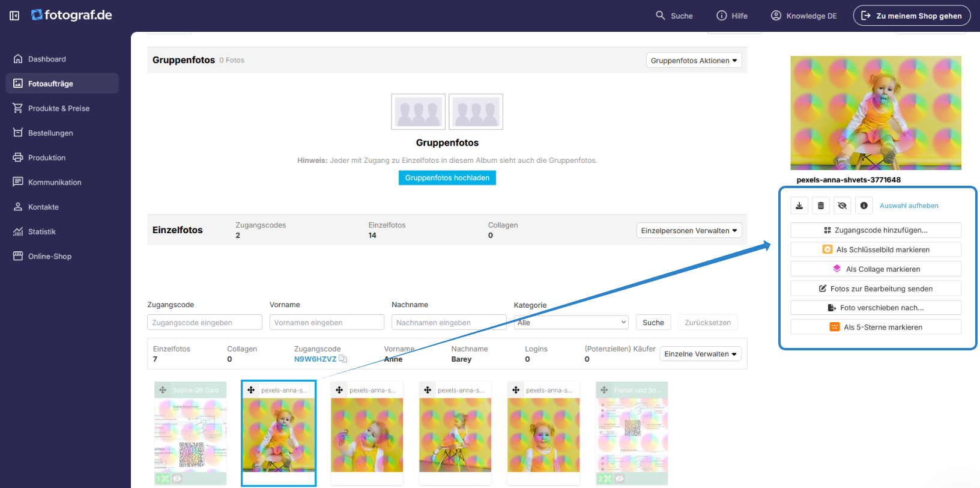Collapse the sidebar with the panel icon
The width and height of the screenshot is (980, 488).
coord(14,16)
